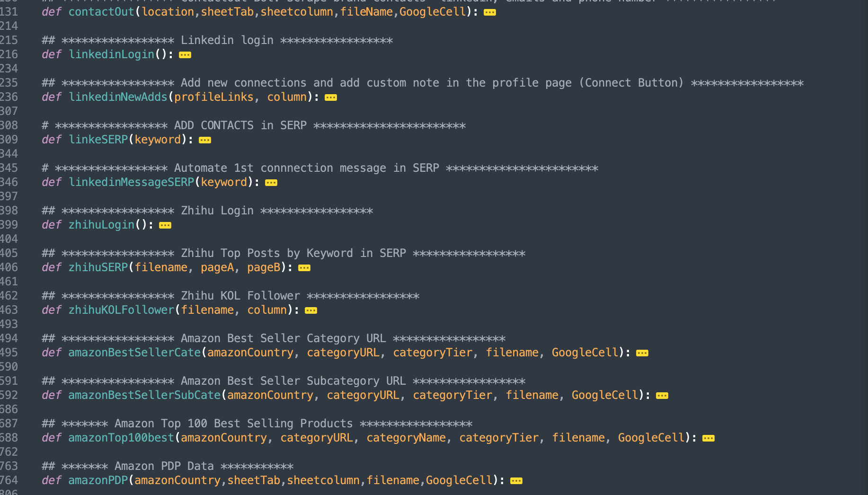Place cursor on zhihuSERP function name
The image size is (868, 495).
click(98, 267)
